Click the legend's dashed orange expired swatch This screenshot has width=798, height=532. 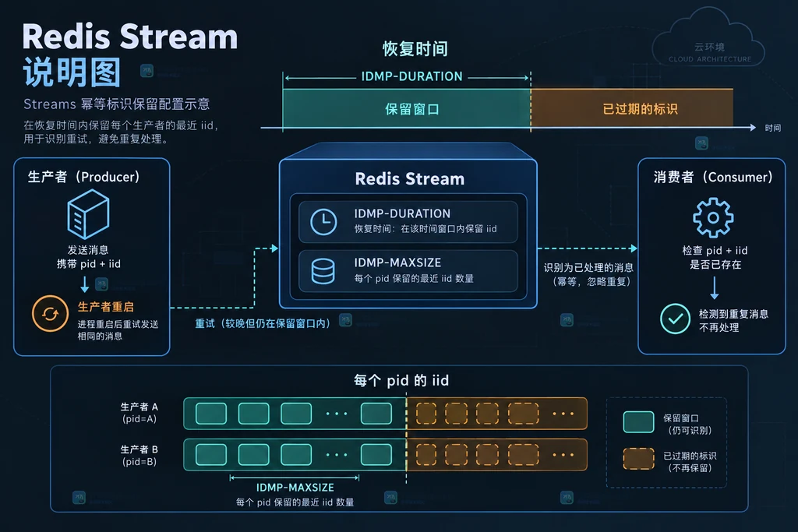(638, 459)
